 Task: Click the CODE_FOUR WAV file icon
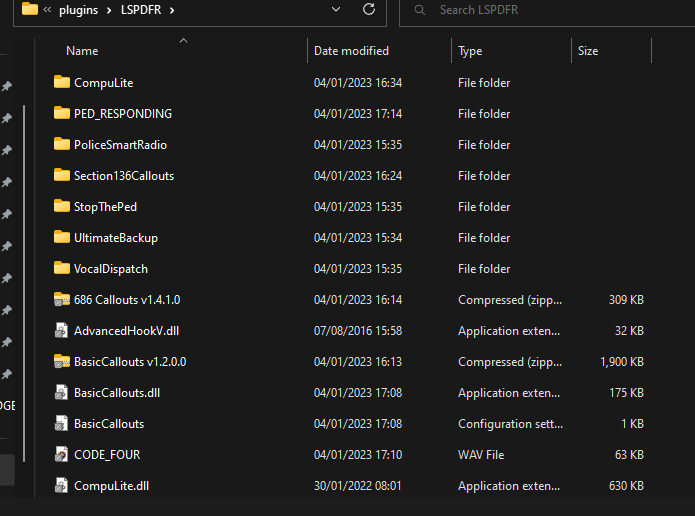[61, 454]
